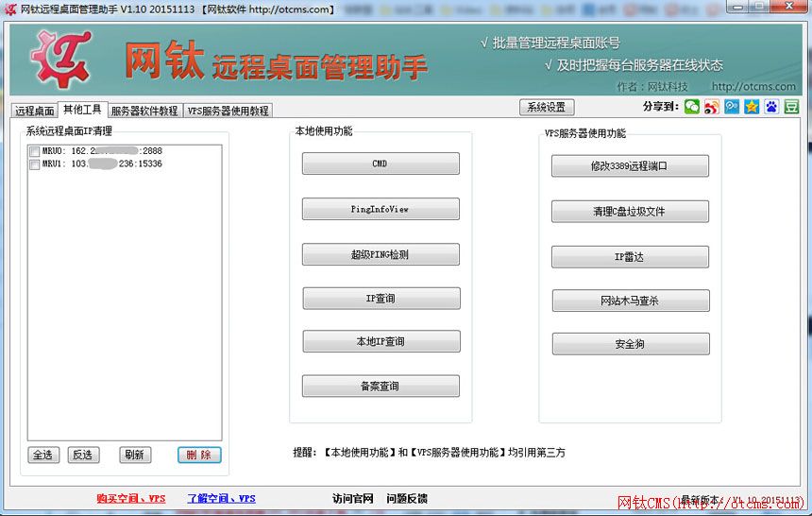
Task: Select the 其他工具 tab
Action: [x=82, y=110]
